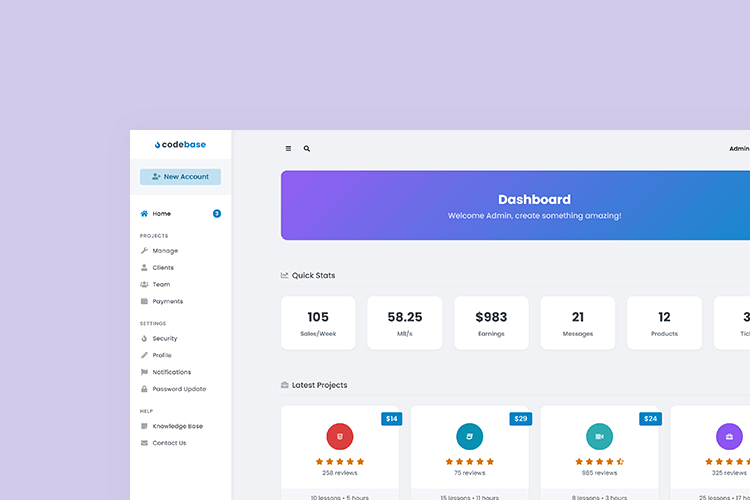Open Payments in the sidebar
750x500 pixels.
167,301
